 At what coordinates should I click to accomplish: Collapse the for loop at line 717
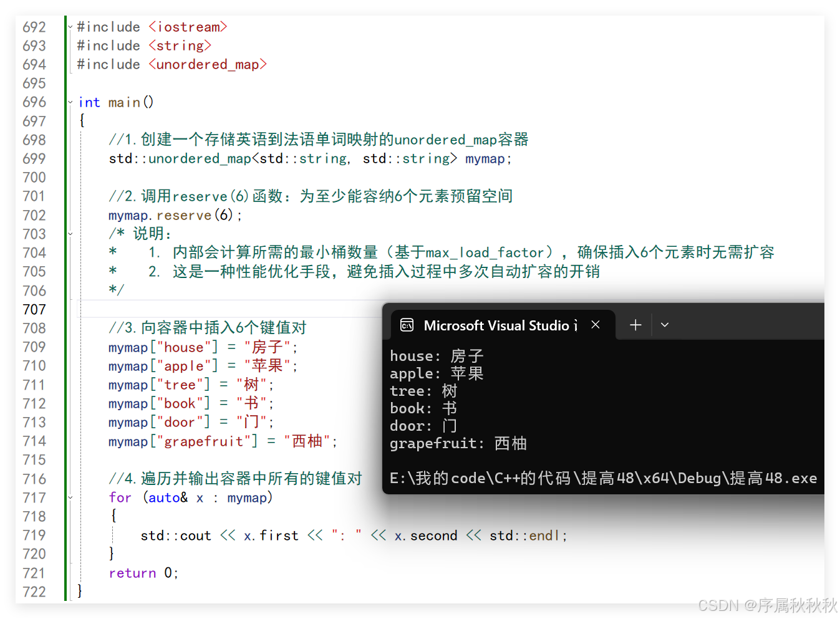pos(70,497)
